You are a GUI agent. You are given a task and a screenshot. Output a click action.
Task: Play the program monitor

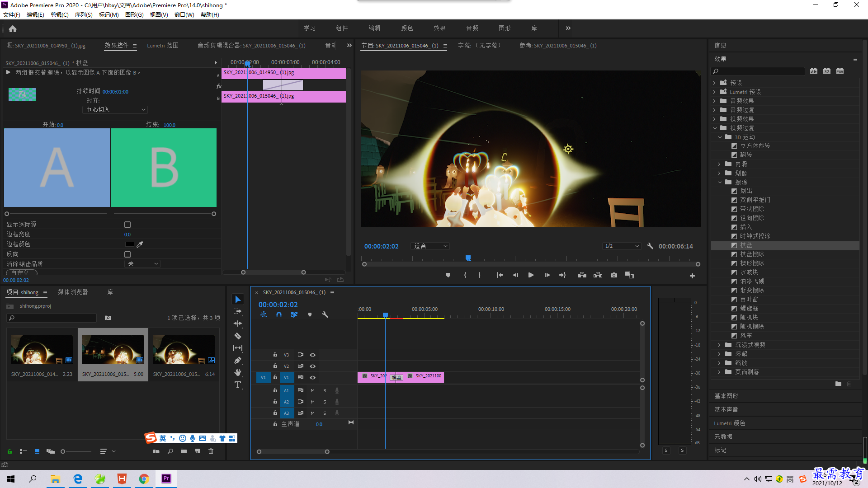click(531, 275)
